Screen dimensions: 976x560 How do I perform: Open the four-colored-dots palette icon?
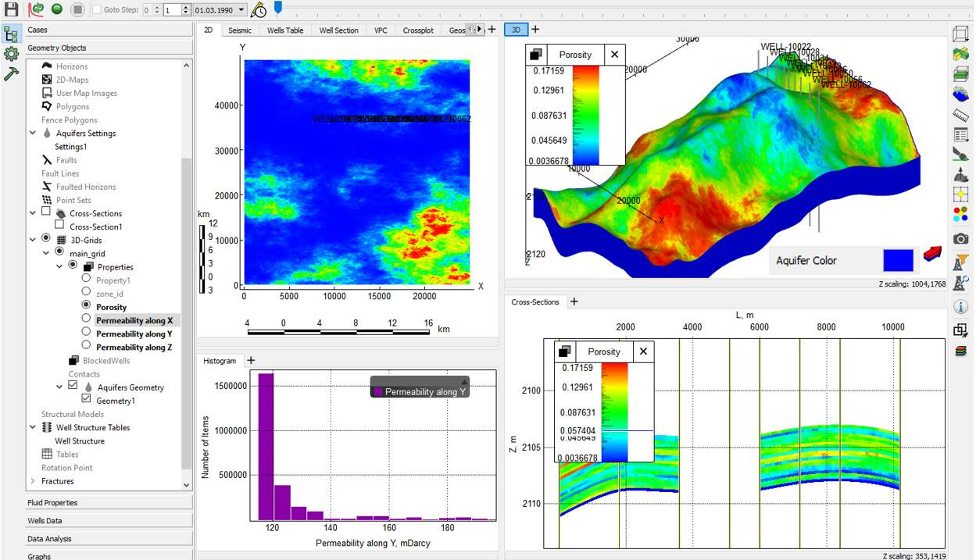[x=960, y=214]
